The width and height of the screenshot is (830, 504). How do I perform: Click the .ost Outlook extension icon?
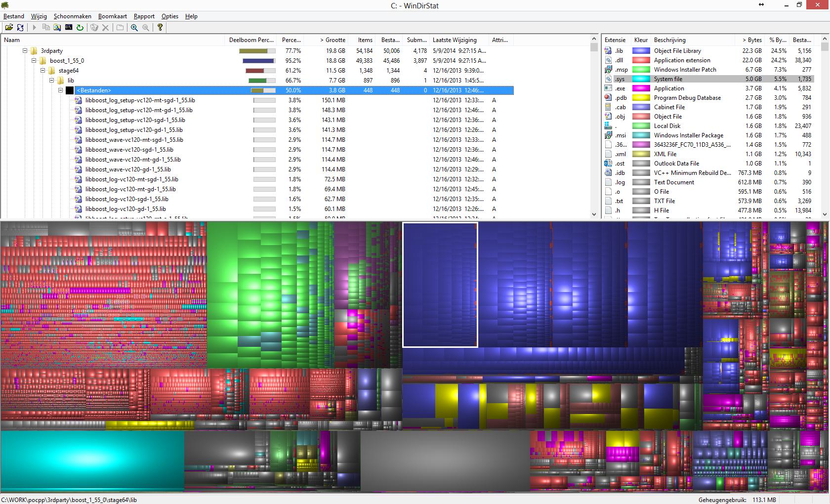click(608, 164)
